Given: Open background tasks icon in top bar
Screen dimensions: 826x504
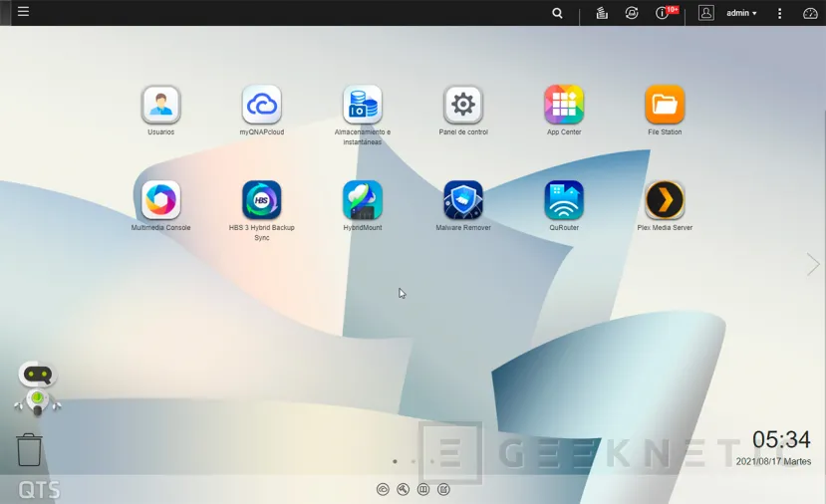Looking at the screenshot, I should 602,13.
